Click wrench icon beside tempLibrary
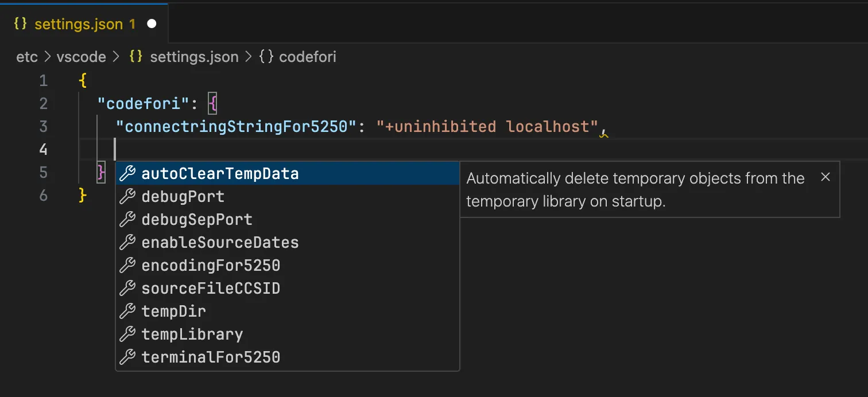868x397 pixels. point(127,334)
